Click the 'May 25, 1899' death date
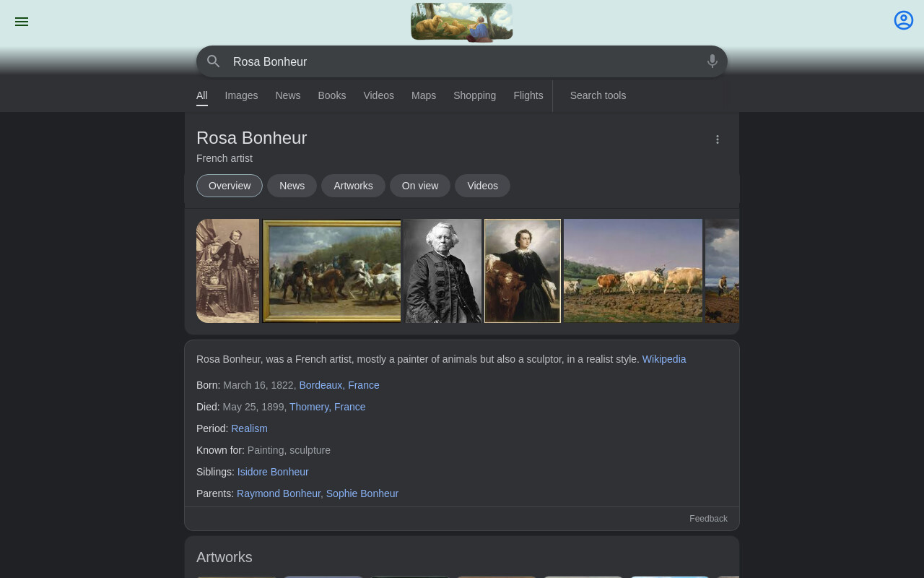Screen dimensions: 924x578 coord(255,407)
